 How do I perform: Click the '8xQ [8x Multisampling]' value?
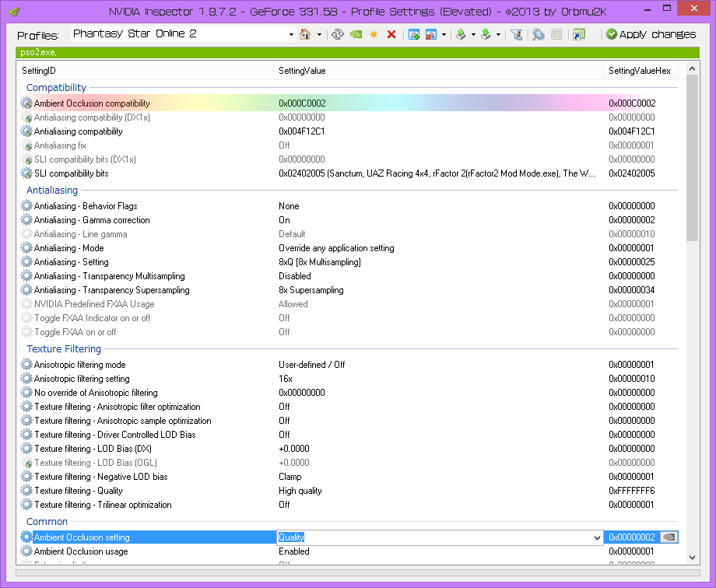pos(320,262)
